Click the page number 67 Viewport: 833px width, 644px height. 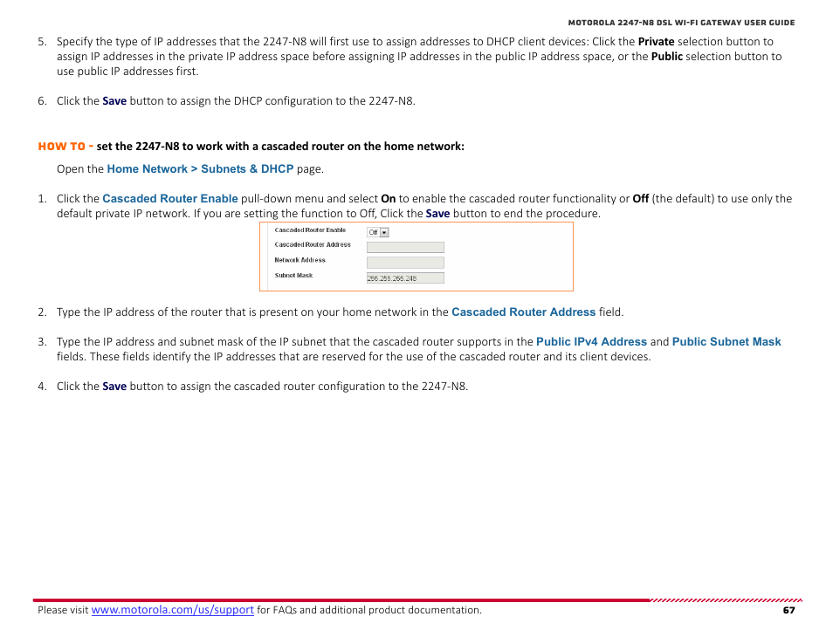point(789,610)
